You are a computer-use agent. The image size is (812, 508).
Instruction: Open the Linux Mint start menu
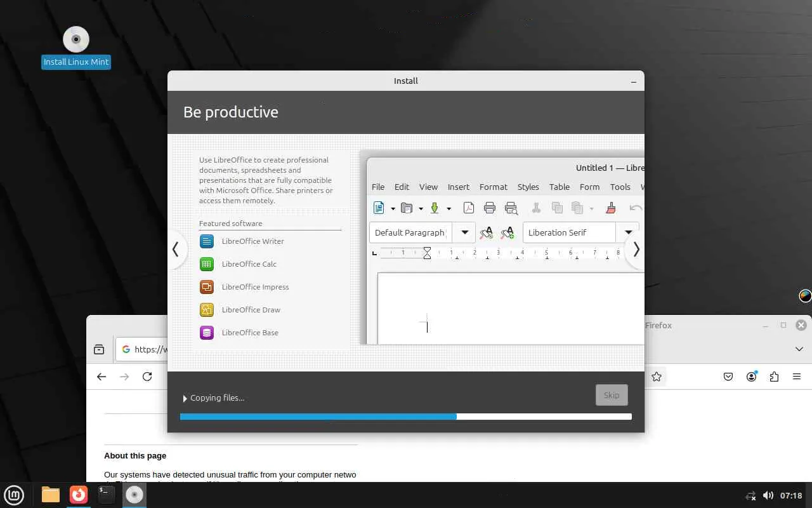point(14,495)
